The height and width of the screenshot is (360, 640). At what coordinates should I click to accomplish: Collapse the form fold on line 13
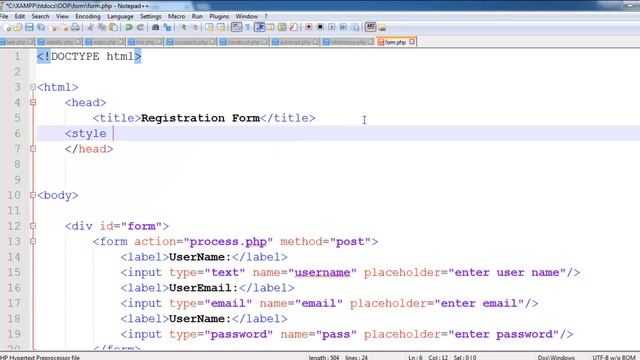[33, 242]
